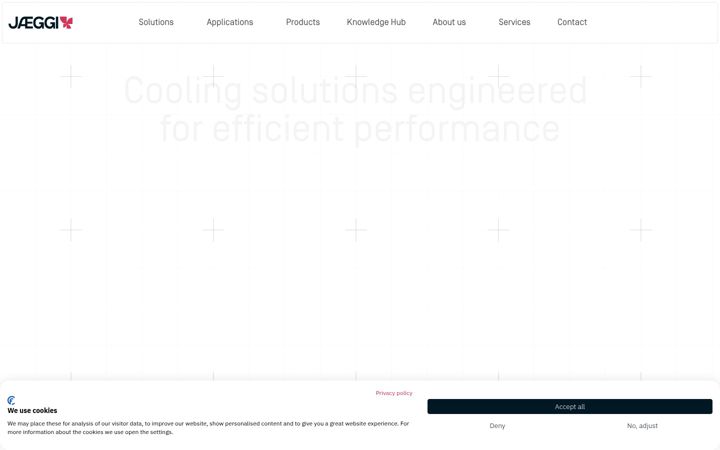Accept all cookies
The image size is (720, 450).
click(x=570, y=406)
